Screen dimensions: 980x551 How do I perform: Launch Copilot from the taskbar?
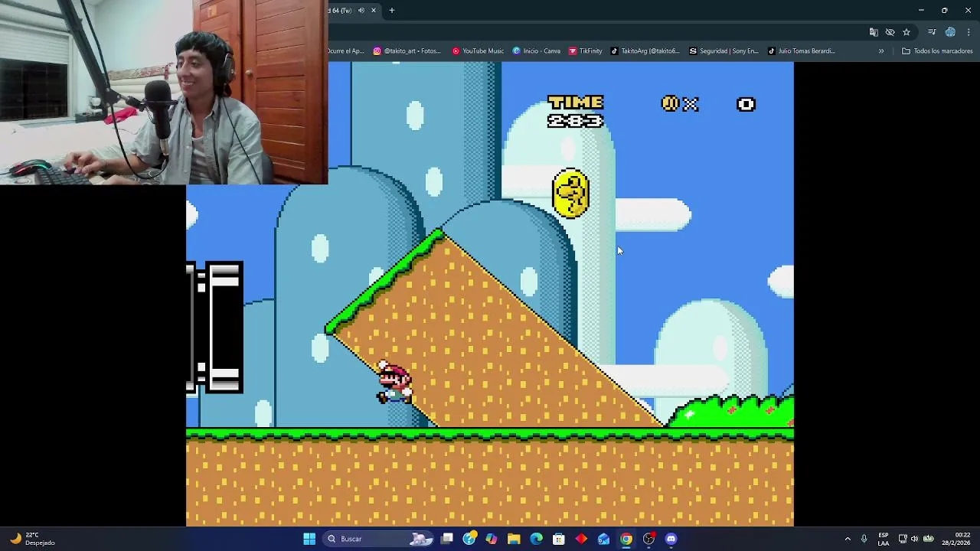[x=492, y=539]
